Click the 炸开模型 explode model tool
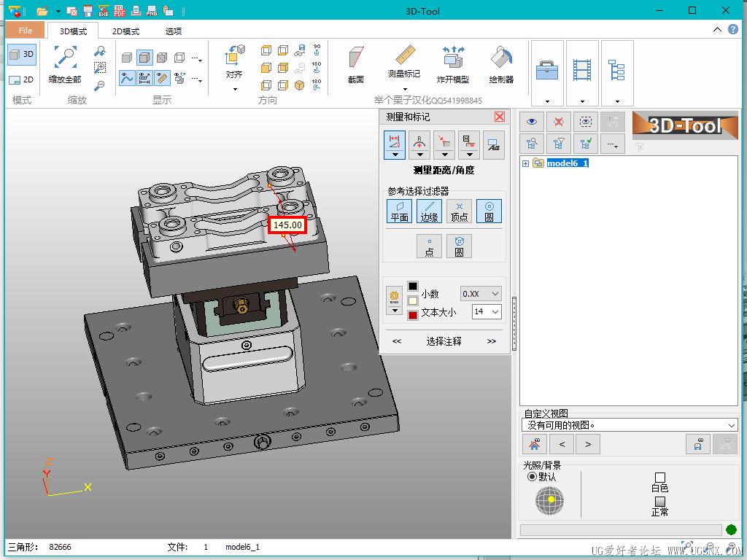Screen dimensions: 747x560 (x=452, y=65)
